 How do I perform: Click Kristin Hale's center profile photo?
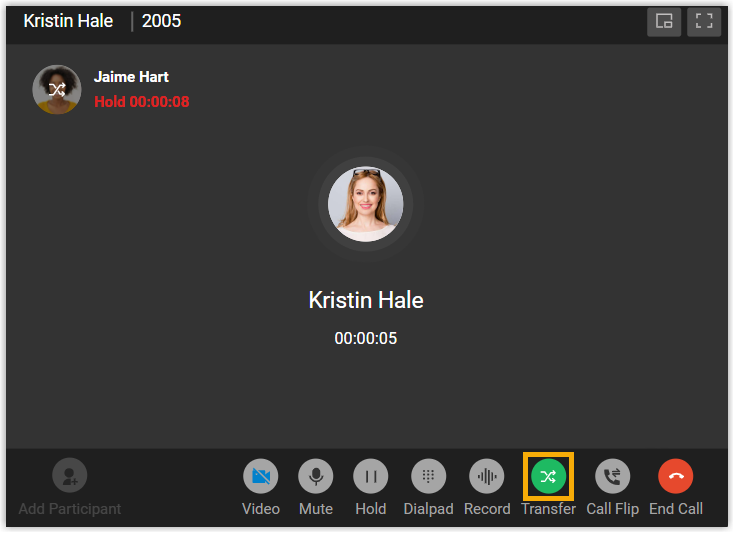point(366,204)
